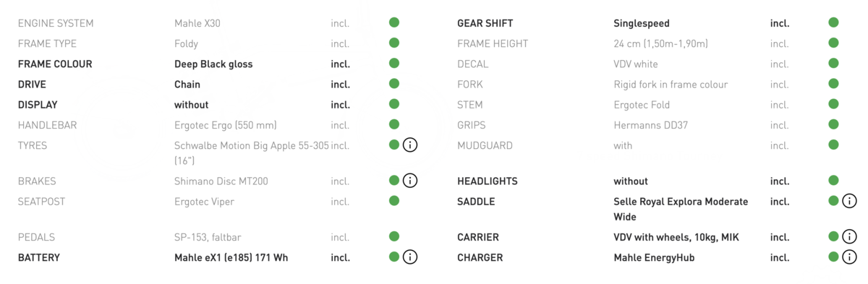This screenshot has height=284, width=868.
Task: Click the green dot for GEAR SHIFT
Action: pyautogui.click(x=833, y=22)
